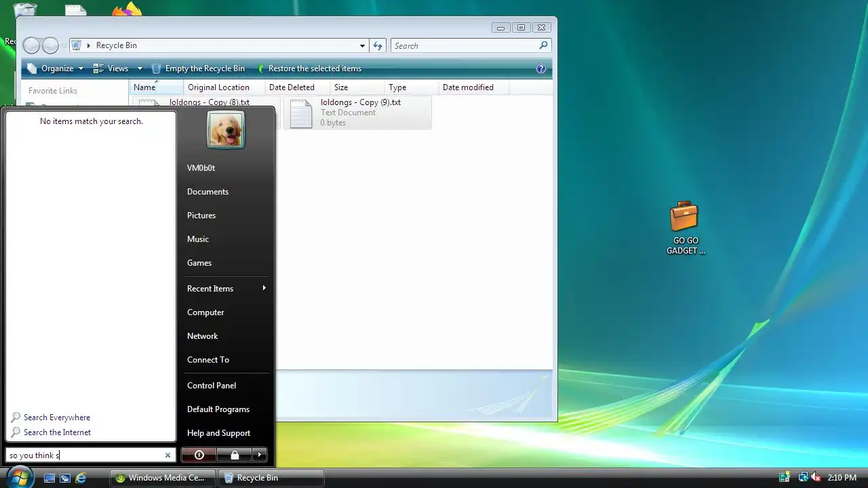Image resolution: width=868 pixels, height=488 pixels.
Task: Click Empty the Recycle Bin
Action: click(198, 68)
